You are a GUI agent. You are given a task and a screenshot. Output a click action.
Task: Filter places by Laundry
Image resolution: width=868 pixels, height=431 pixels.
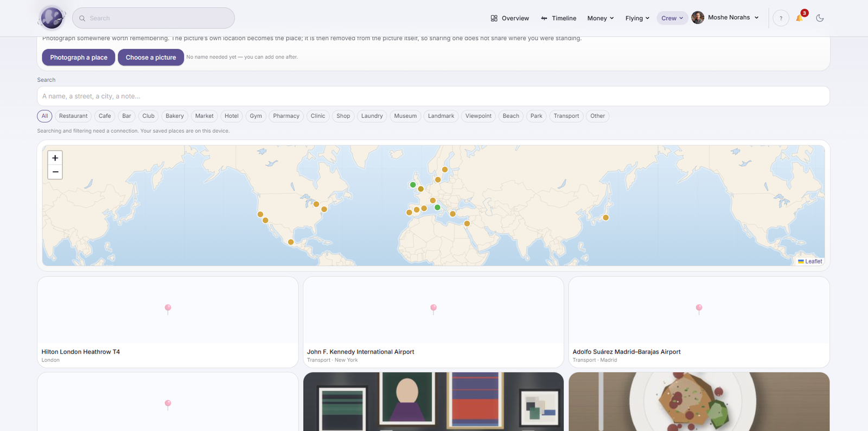[x=372, y=116]
